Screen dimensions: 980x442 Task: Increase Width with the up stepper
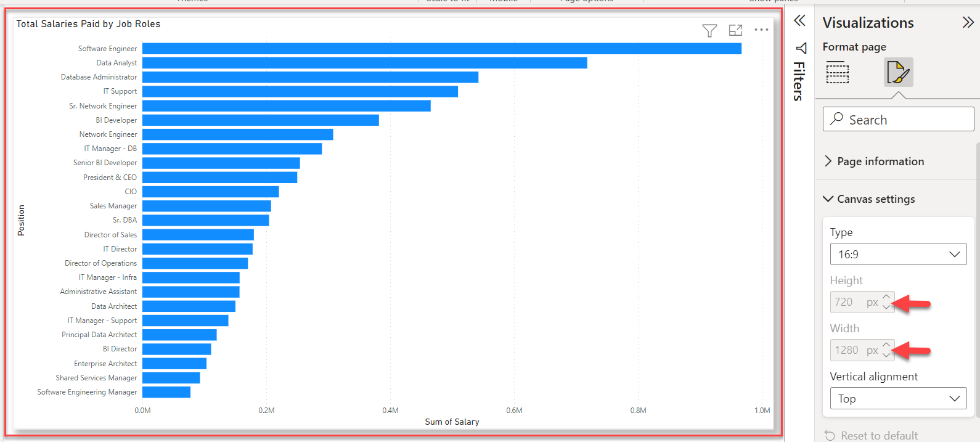886,345
